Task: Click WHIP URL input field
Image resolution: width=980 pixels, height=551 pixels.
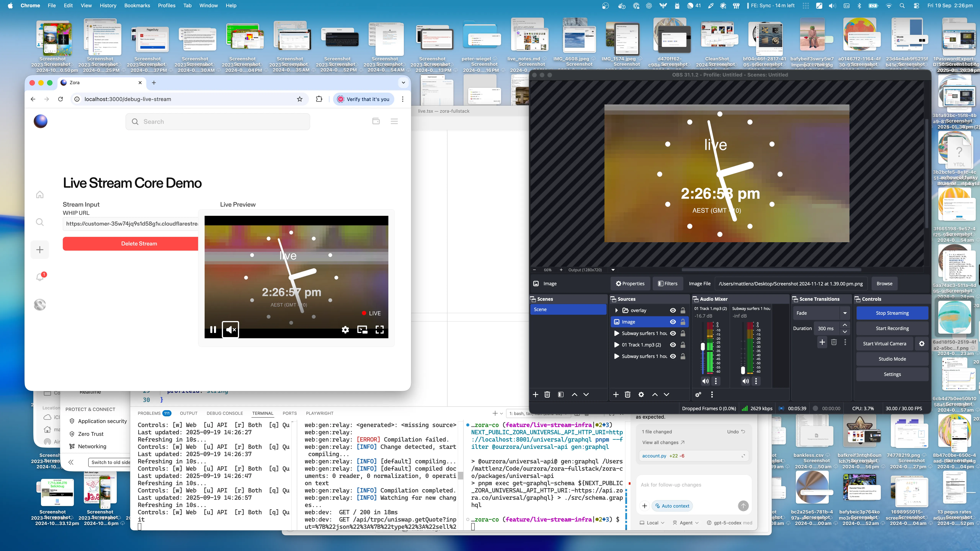Action: tap(131, 224)
